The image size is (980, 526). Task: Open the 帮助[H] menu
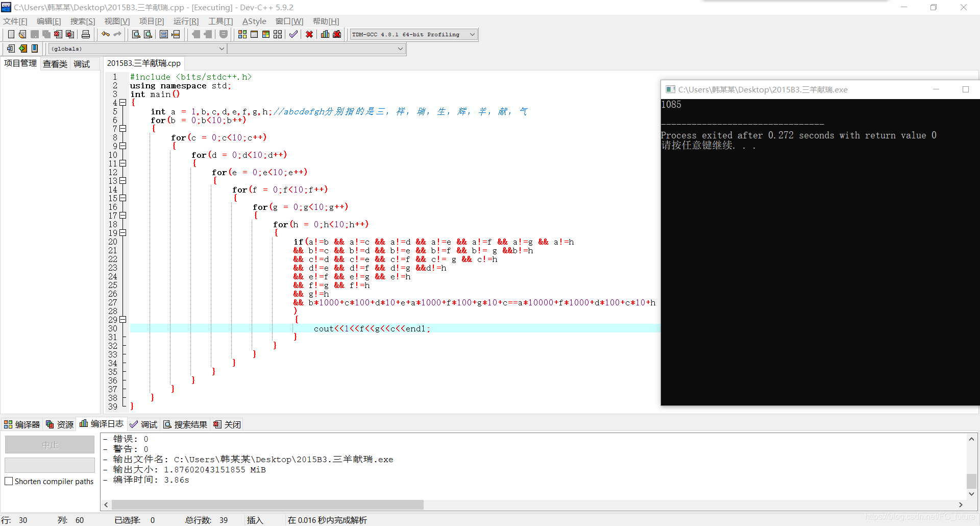[326, 21]
